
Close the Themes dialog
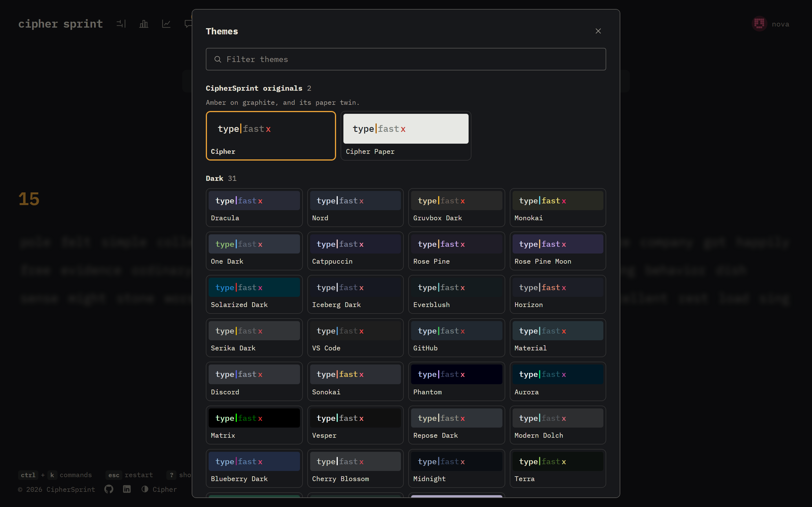[x=598, y=31]
